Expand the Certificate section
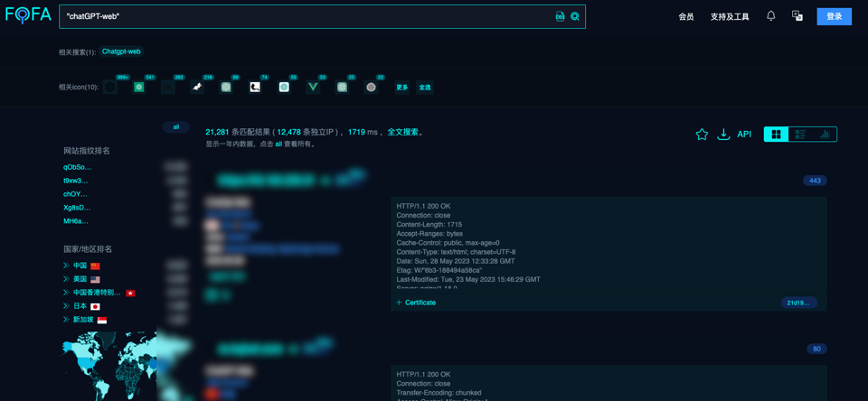 [x=416, y=303]
